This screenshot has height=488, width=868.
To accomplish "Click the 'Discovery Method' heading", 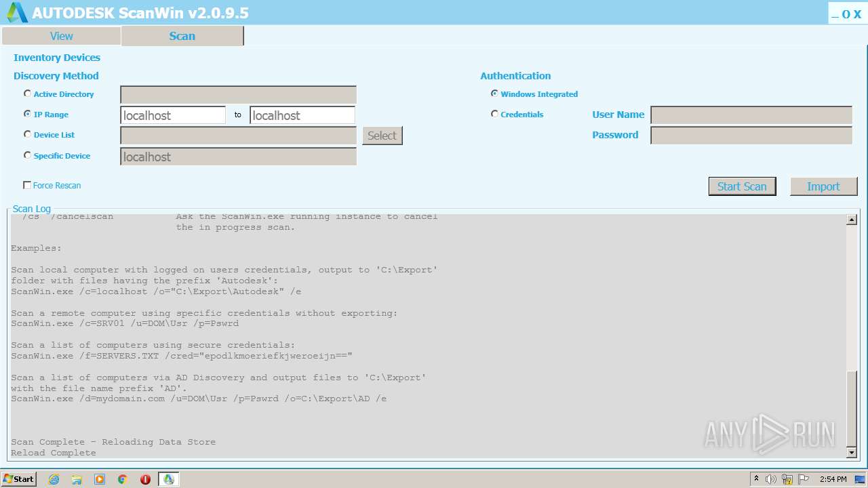I will [x=56, y=76].
